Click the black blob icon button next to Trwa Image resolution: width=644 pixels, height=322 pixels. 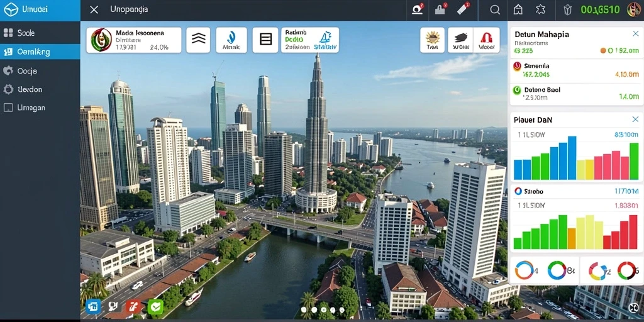[x=461, y=40]
